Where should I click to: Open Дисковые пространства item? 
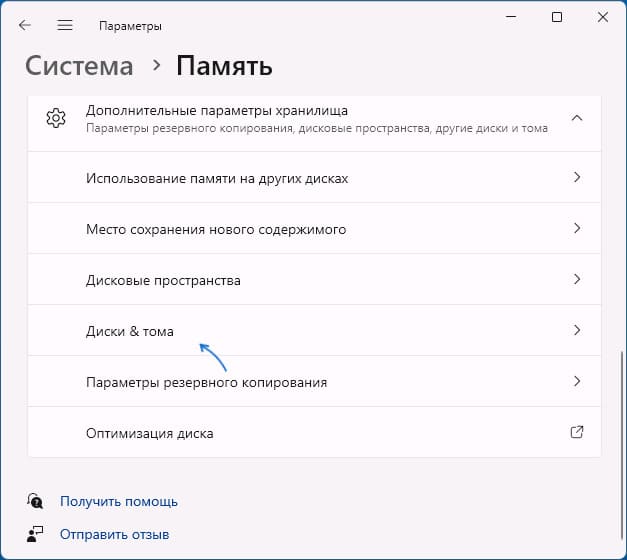coord(163,281)
